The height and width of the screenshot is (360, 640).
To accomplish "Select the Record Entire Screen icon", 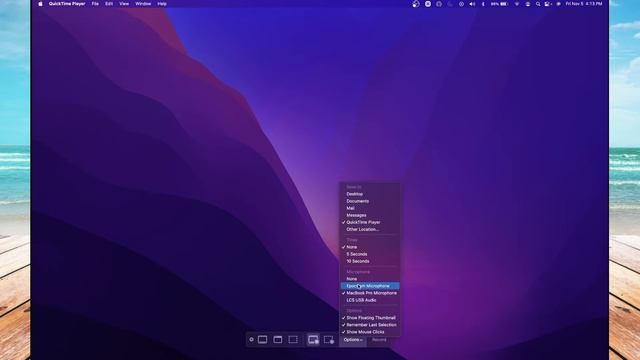I will tap(313, 340).
